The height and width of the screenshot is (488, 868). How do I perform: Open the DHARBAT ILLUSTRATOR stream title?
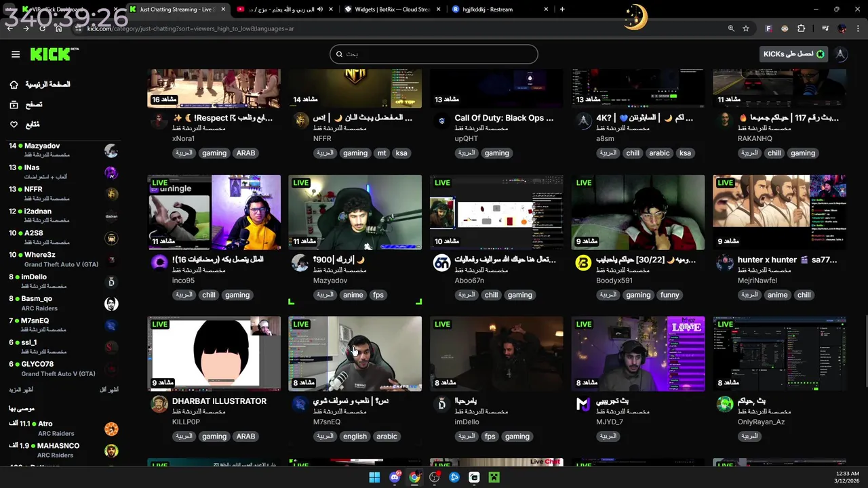tap(219, 401)
